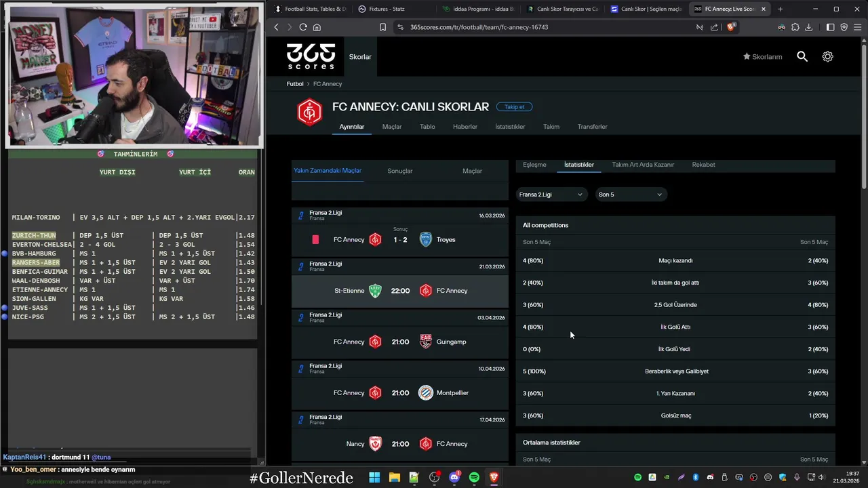Click the ZURICH-THUN prediction row
Screen dimensions: 868x488
coord(132,235)
